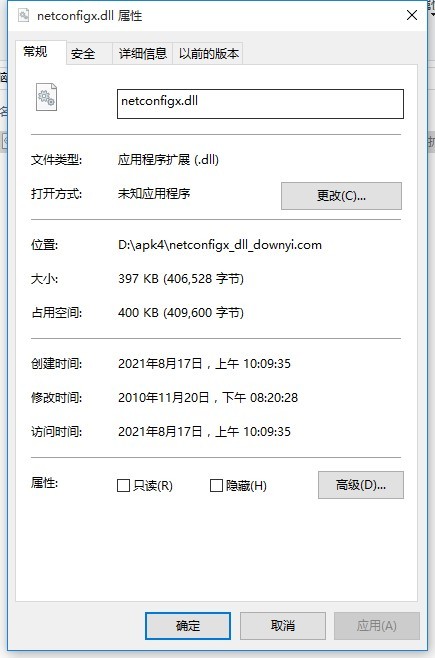The image size is (435, 658).
Task: Click the greyed-out 应用(A) button
Action: [x=377, y=626]
